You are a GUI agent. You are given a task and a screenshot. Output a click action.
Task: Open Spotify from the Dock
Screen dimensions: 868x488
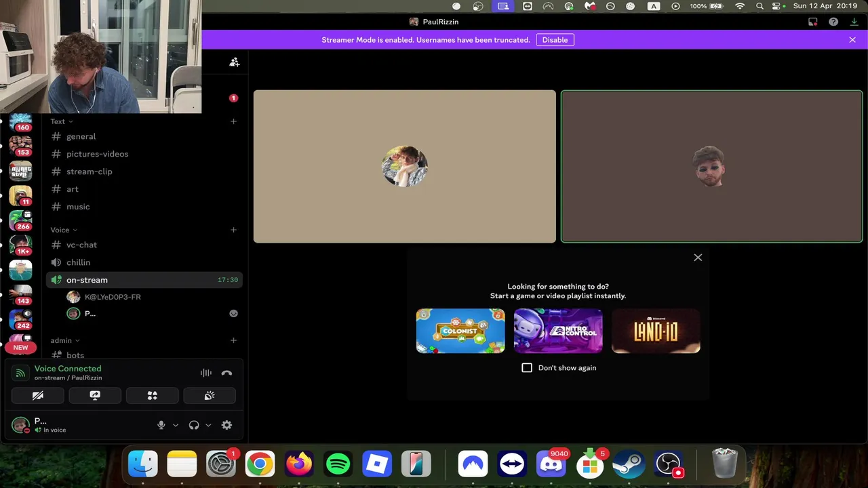338,464
